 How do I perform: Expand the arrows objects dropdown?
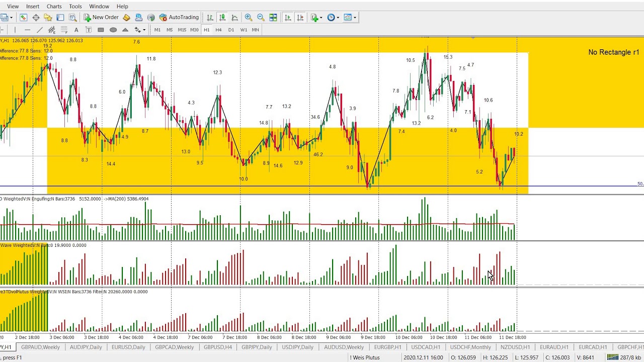click(x=144, y=30)
